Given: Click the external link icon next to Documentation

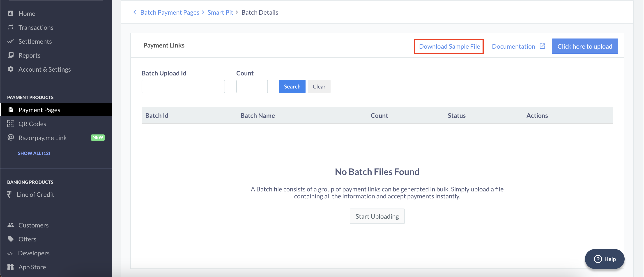Looking at the screenshot, I should point(542,46).
